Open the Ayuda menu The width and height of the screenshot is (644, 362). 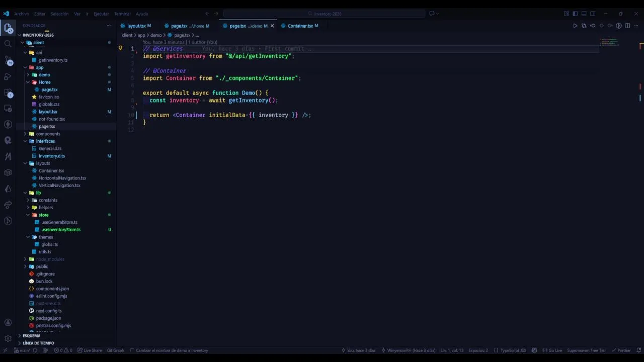142,14
